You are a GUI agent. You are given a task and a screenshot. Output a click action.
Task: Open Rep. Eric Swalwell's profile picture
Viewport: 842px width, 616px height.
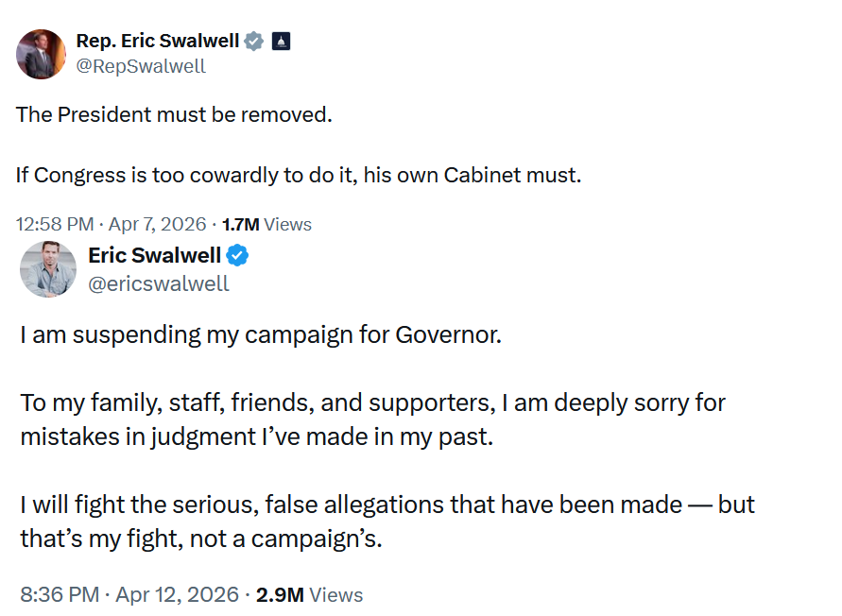tap(41, 53)
